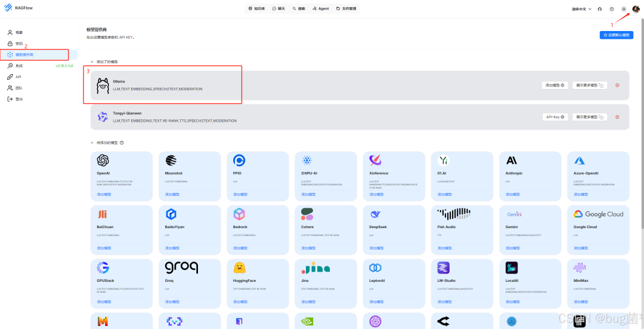The width and height of the screenshot is (644, 329).
Task: Click the ZHIPU-AI logo icon
Action: [307, 160]
